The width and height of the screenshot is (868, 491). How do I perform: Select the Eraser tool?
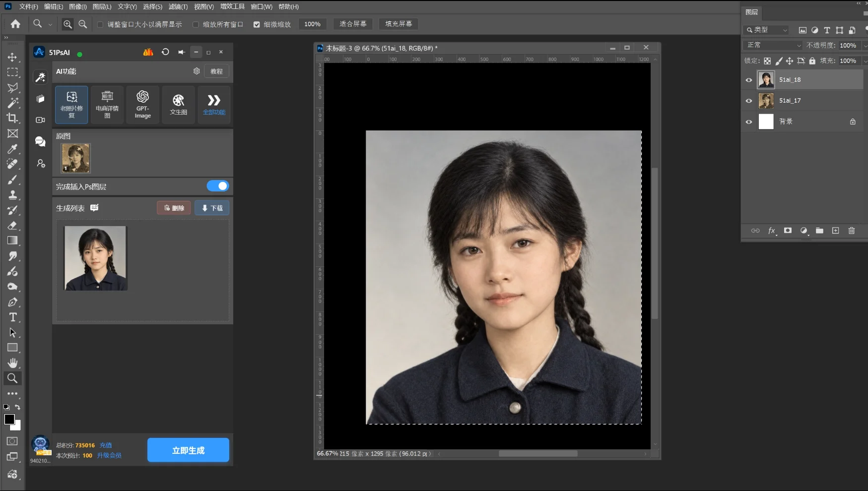(12, 225)
